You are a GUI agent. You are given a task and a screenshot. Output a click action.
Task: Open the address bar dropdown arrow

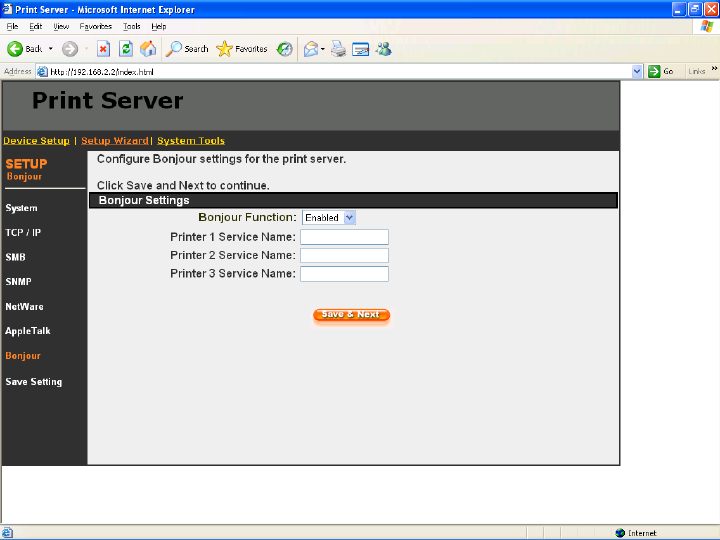point(637,71)
